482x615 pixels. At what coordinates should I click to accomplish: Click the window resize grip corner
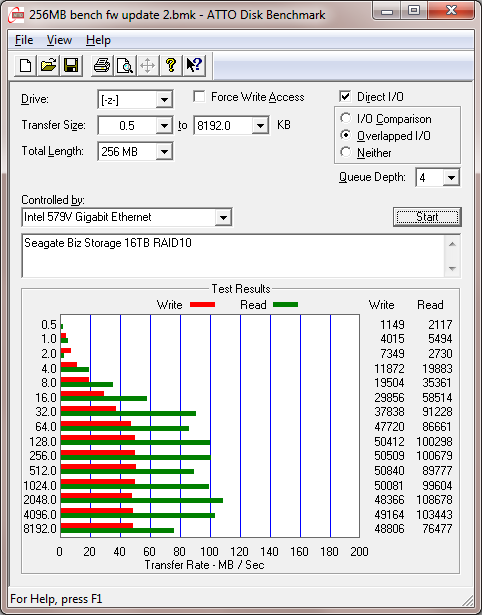(x=468, y=600)
